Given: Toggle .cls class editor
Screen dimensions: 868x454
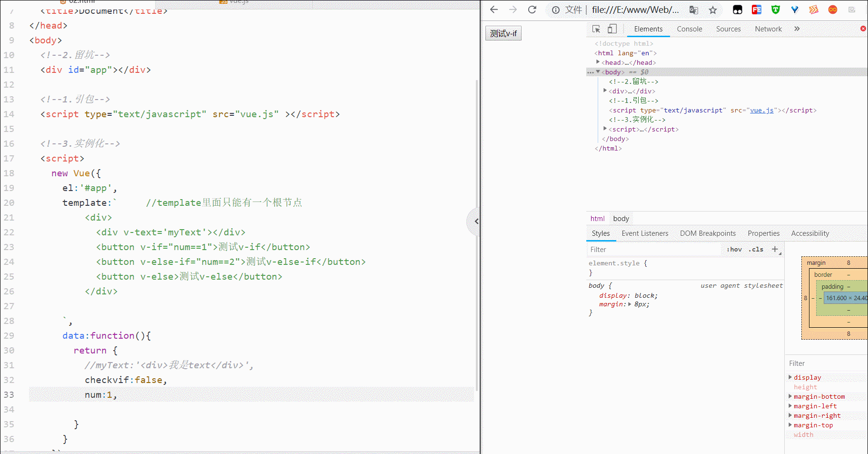Looking at the screenshot, I should click(x=756, y=249).
